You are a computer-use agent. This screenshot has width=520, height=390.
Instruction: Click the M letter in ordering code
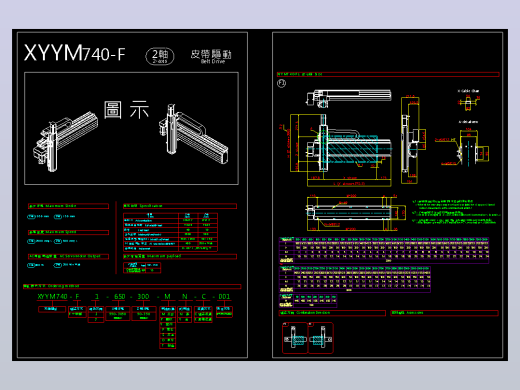pos(167,296)
